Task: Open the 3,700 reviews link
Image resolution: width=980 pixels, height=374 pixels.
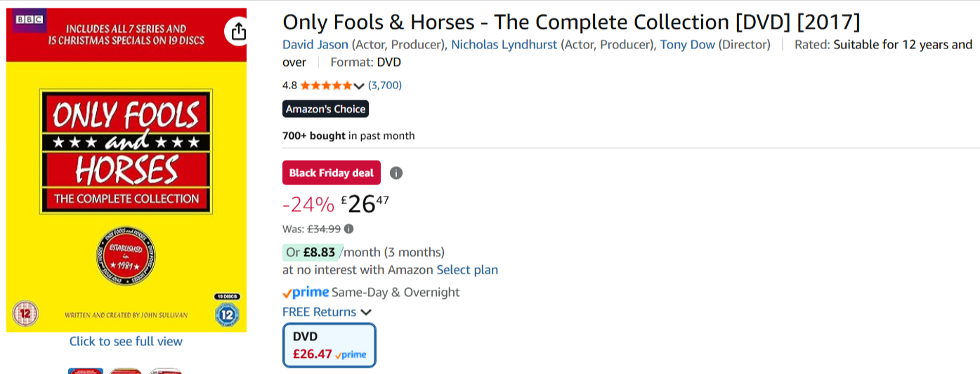Action: 385,86
